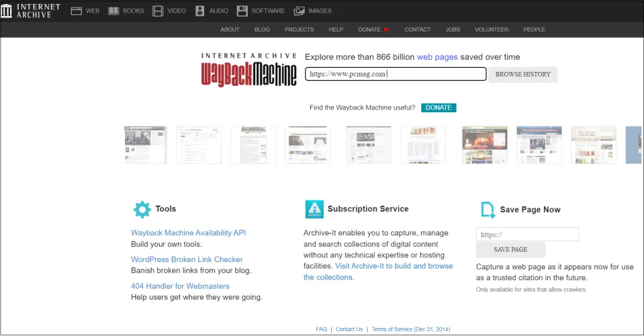Open the Images section icon
Screen dimensions: 644x336
tap(300, 11)
